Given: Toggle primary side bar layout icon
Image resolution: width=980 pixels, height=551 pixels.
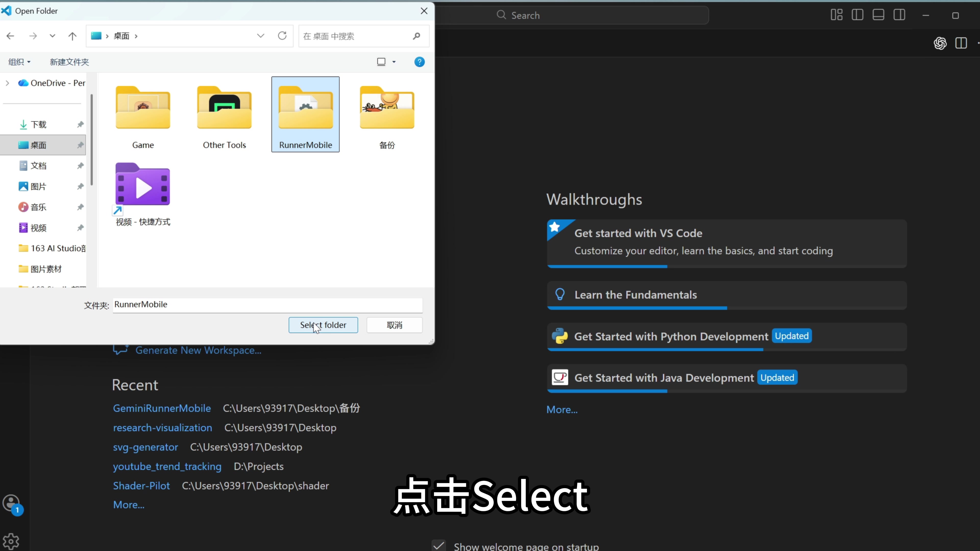Looking at the screenshot, I should pos(857,15).
